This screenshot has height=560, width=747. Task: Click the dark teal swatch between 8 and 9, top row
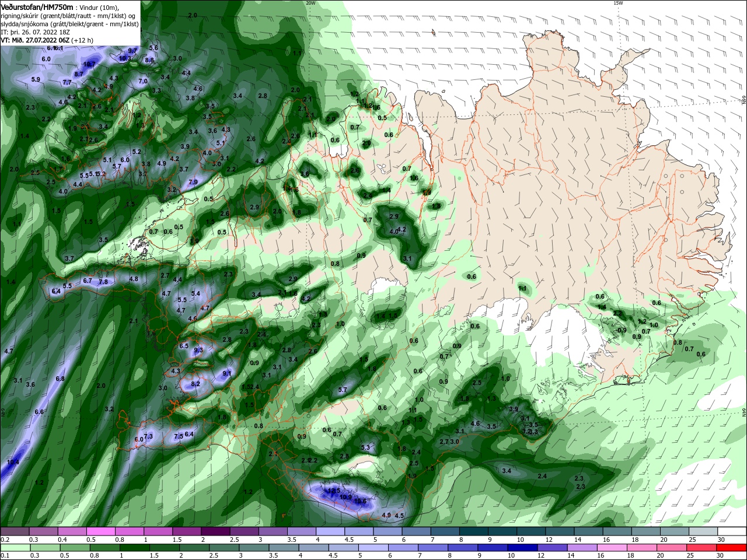pos(474,531)
